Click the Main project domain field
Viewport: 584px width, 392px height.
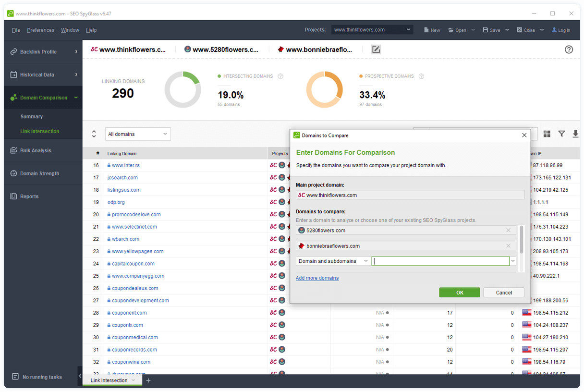(x=410, y=195)
